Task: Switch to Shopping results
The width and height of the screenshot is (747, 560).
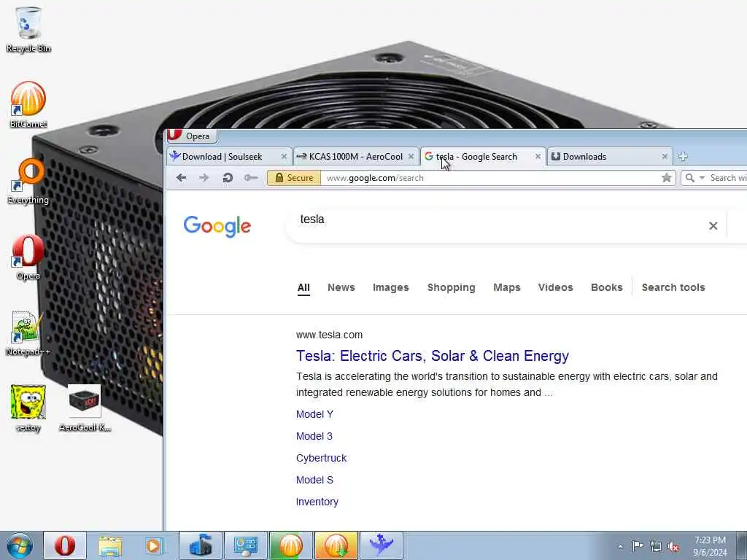Action: point(451,287)
